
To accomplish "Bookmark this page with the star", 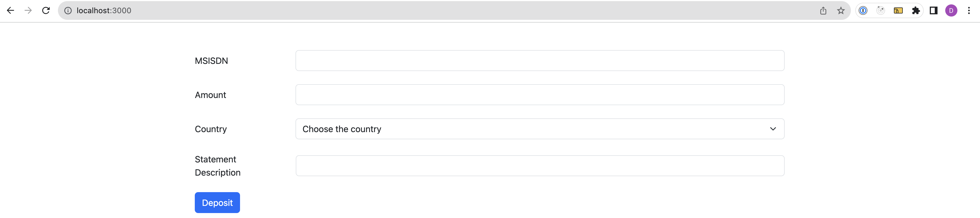I will click(841, 11).
